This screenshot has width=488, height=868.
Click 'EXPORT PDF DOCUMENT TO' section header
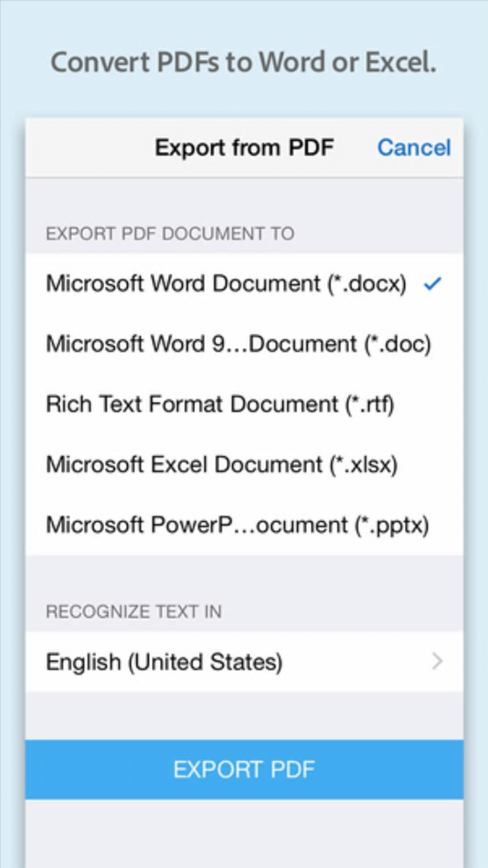pos(170,234)
